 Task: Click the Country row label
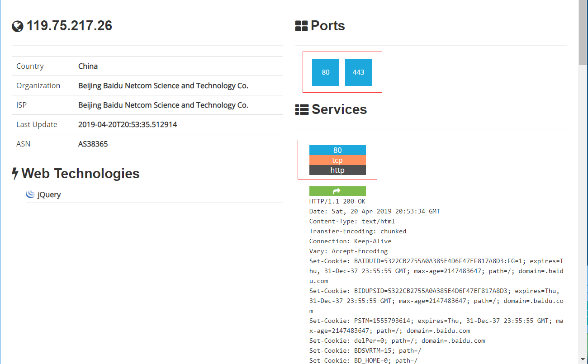(x=30, y=66)
